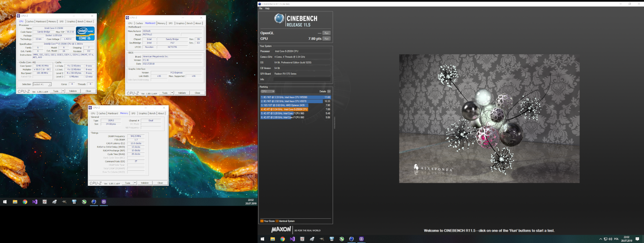Launch Chrome from taskbar below Cinebench
The image size is (644, 243).
(283, 239)
